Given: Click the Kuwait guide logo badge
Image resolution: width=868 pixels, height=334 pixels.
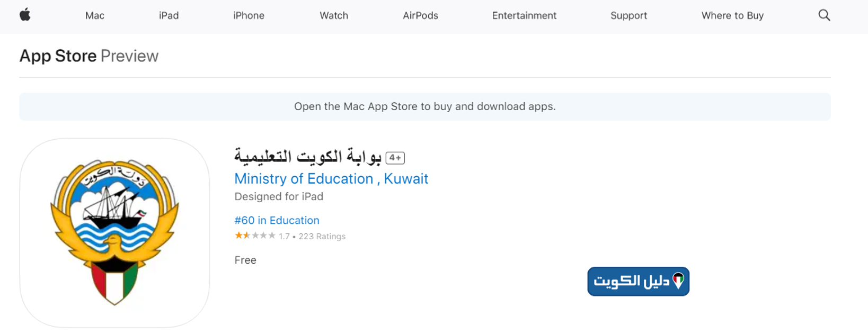Looking at the screenshot, I should pos(638,281).
